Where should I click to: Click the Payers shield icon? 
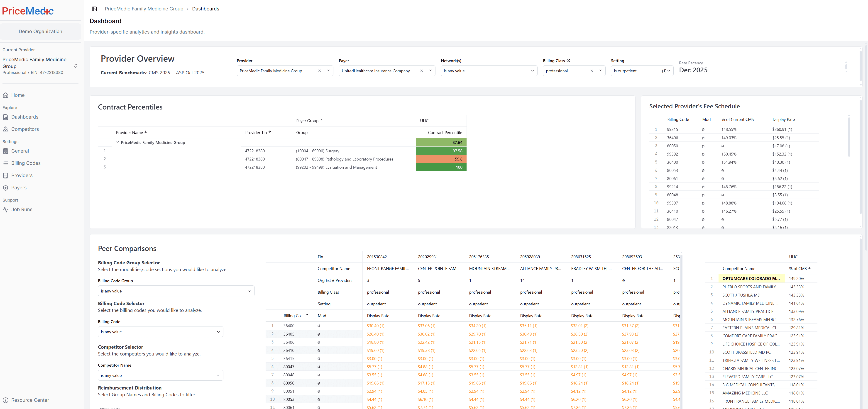[x=6, y=187]
